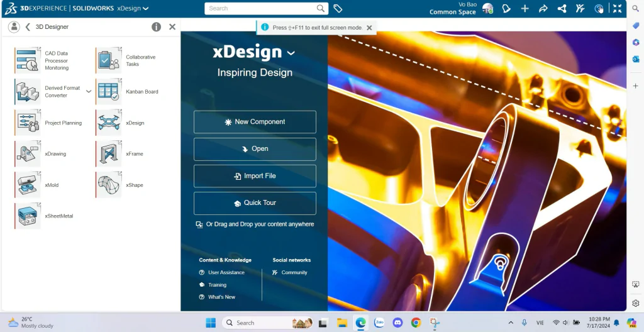Open notifications speech-bubble icon in top bar

point(506,8)
